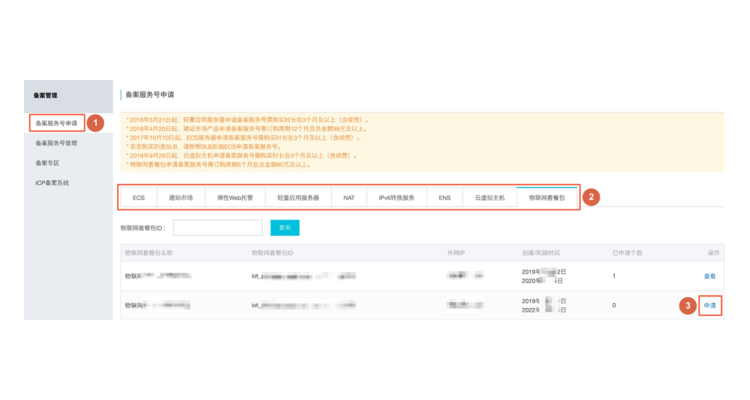The width and height of the screenshot is (750, 400).
Task: Click the first row's package ID cell
Action: (303, 276)
